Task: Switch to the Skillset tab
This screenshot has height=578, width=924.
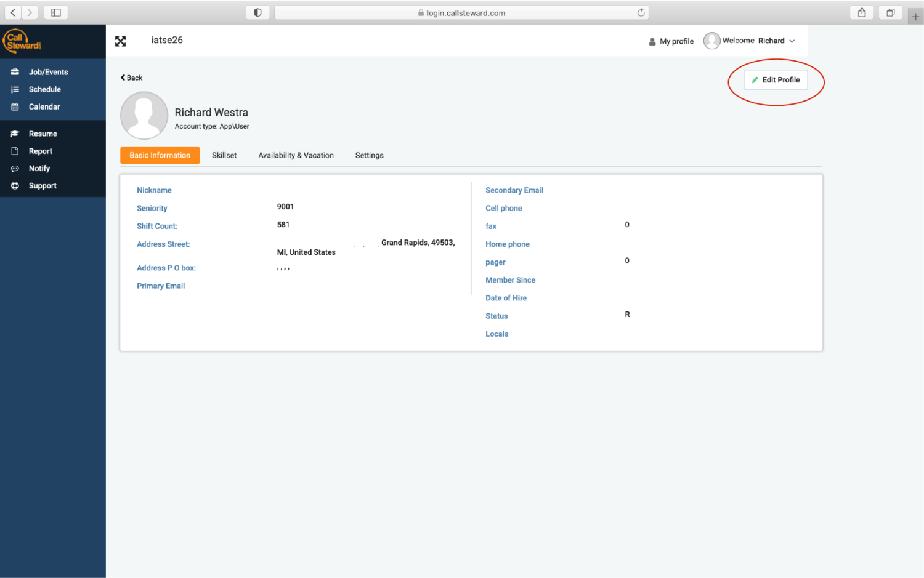Action: 224,155
